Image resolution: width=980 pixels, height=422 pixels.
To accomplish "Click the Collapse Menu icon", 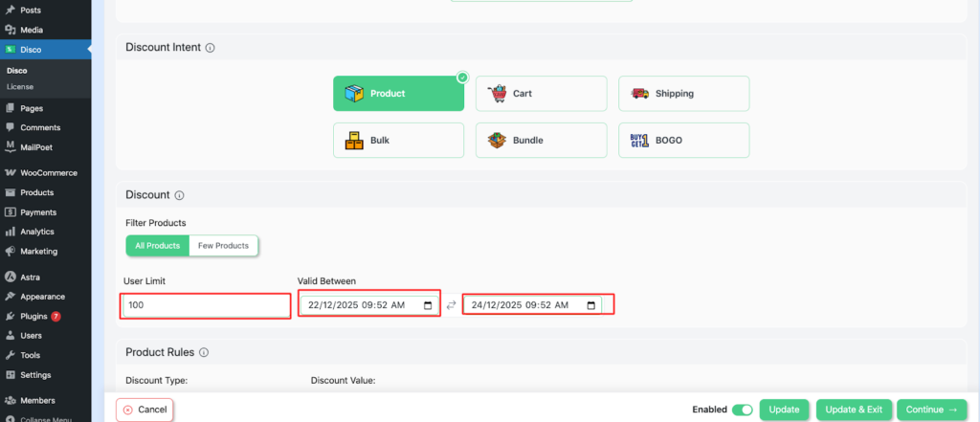I will click(10, 419).
